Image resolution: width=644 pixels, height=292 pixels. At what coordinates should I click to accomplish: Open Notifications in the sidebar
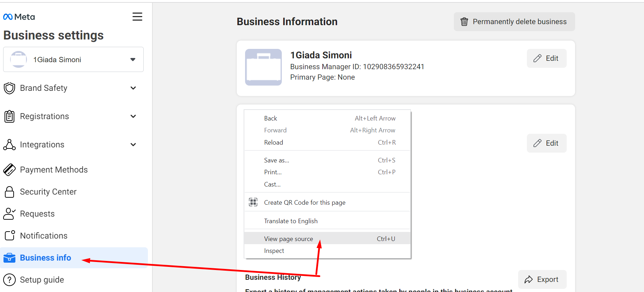(x=44, y=236)
